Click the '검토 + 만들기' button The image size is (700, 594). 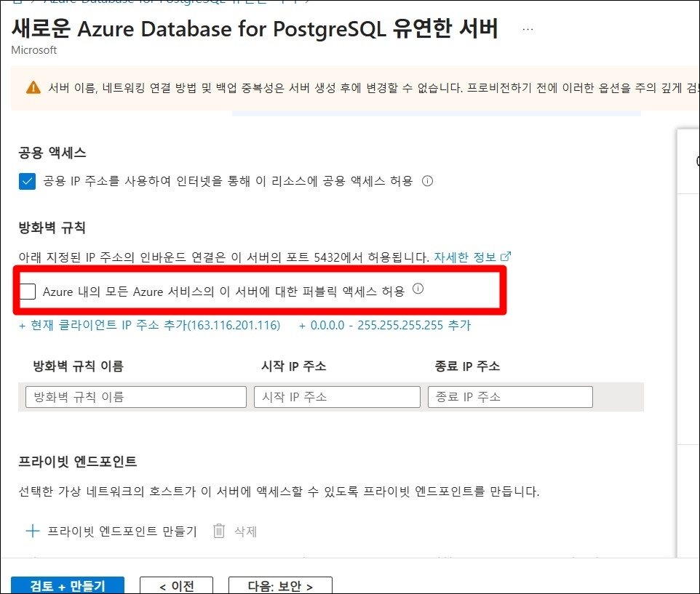[68, 585]
